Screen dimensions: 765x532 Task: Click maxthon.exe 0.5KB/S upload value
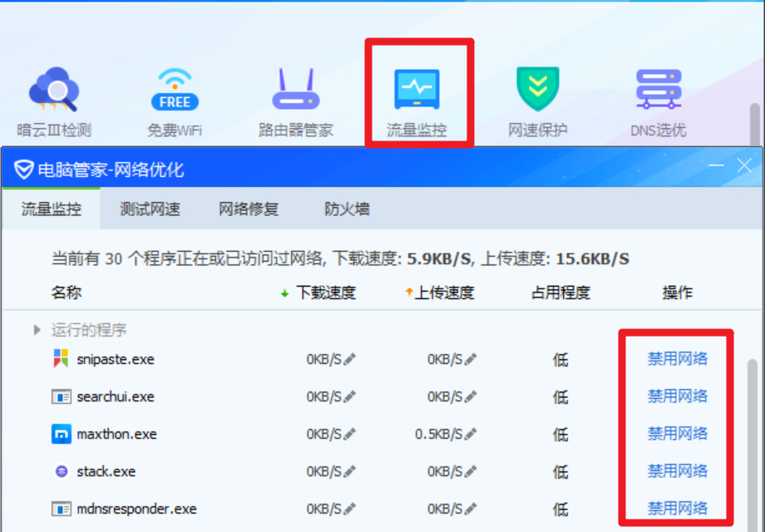pyautogui.click(x=438, y=434)
